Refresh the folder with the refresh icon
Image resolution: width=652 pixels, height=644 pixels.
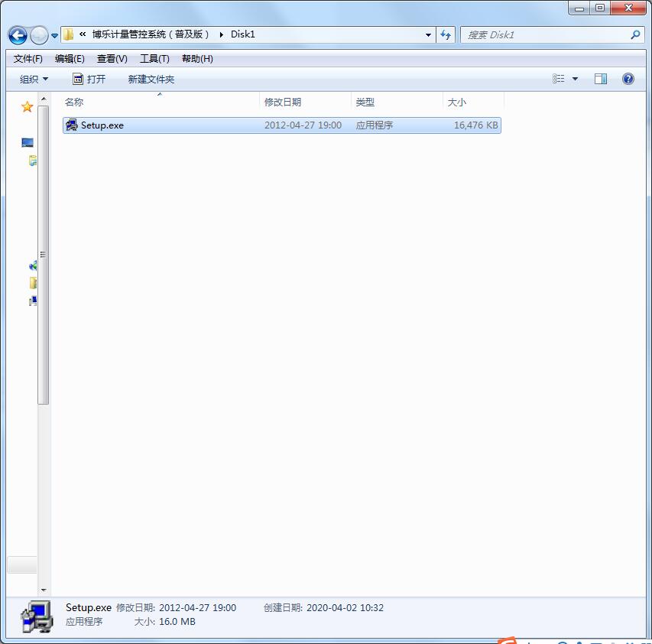point(446,35)
